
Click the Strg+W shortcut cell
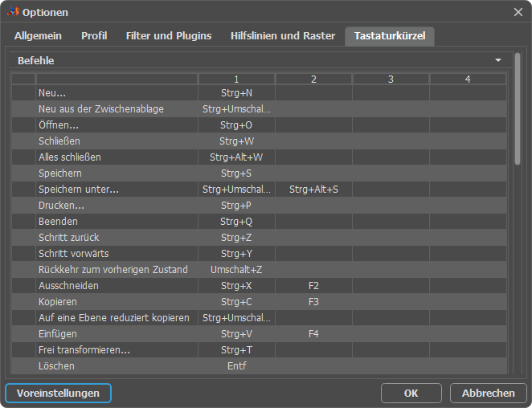[x=236, y=141]
